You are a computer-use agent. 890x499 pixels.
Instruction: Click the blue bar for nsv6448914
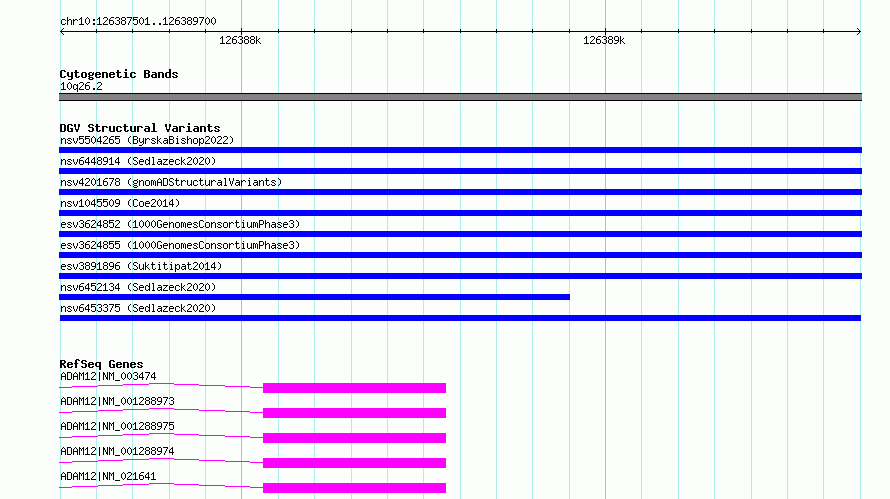point(460,171)
